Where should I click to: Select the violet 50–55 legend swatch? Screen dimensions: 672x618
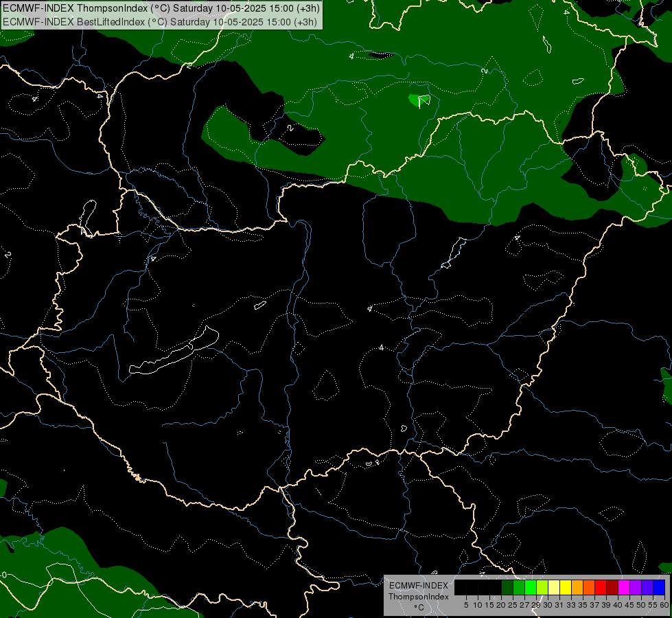(647, 587)
